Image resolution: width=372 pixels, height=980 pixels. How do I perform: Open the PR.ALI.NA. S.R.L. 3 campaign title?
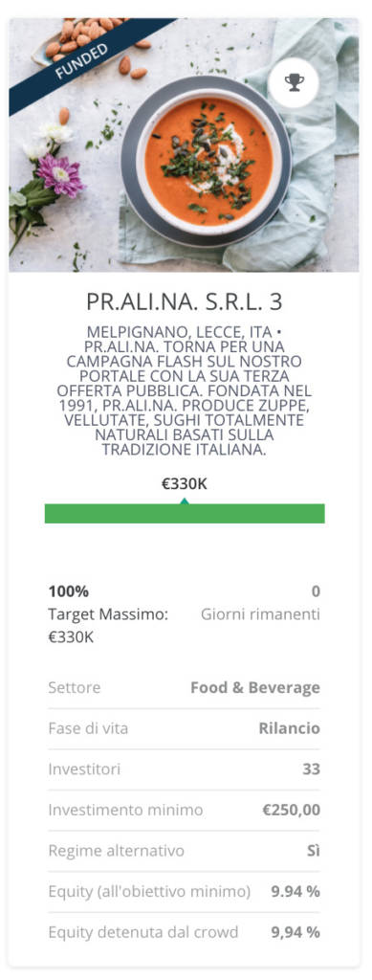(x=185, y=301)
